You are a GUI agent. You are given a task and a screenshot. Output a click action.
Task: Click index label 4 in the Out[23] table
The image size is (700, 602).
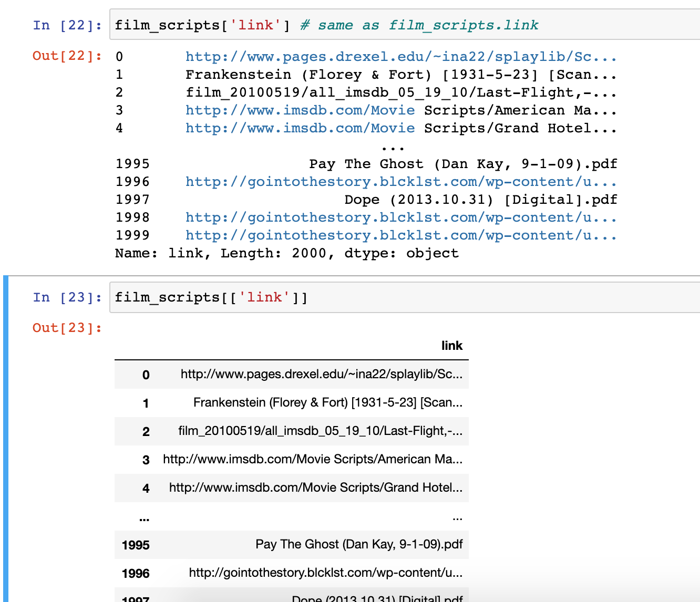point(146,489)
